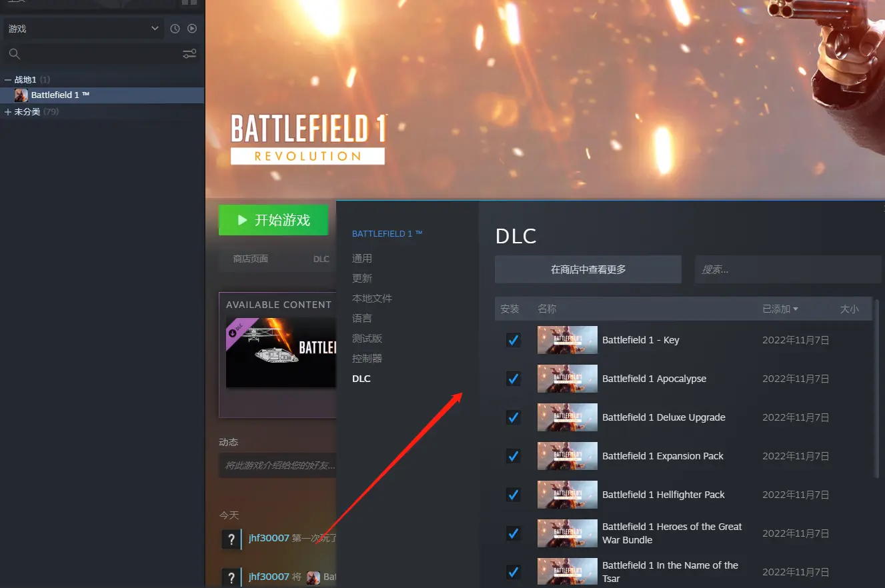Screen dimensions: 885x588
Task: Click the Battlefield 1 Expansion Pack thumbnail
Action: click(568, 456)
